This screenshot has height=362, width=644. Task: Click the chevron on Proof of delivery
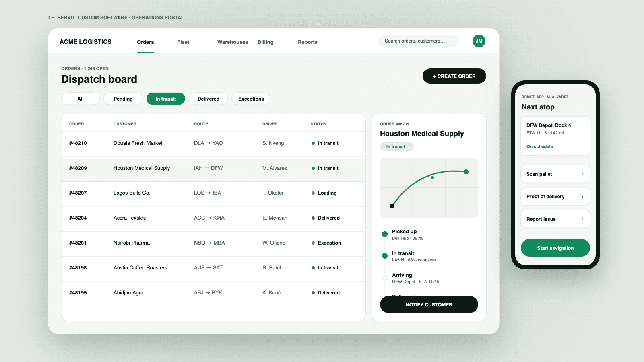(x=582, y=197)
